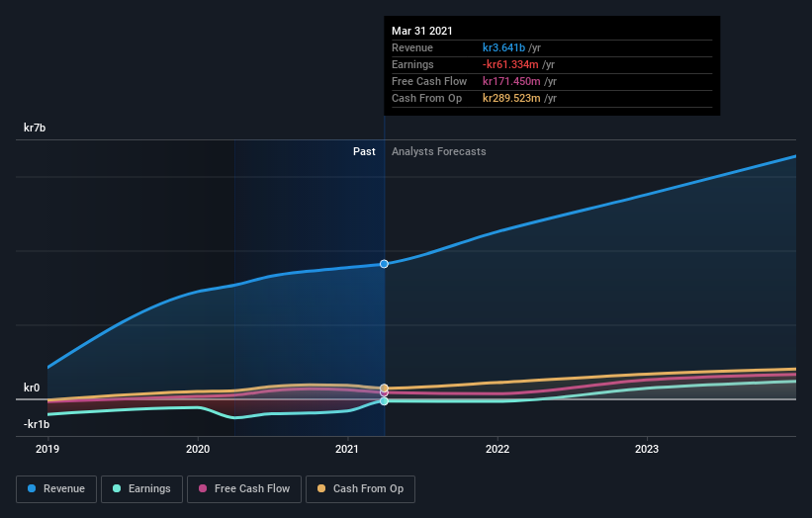
Task: Click the -kr61.334m earnings value
Action: tap(510, 64)
